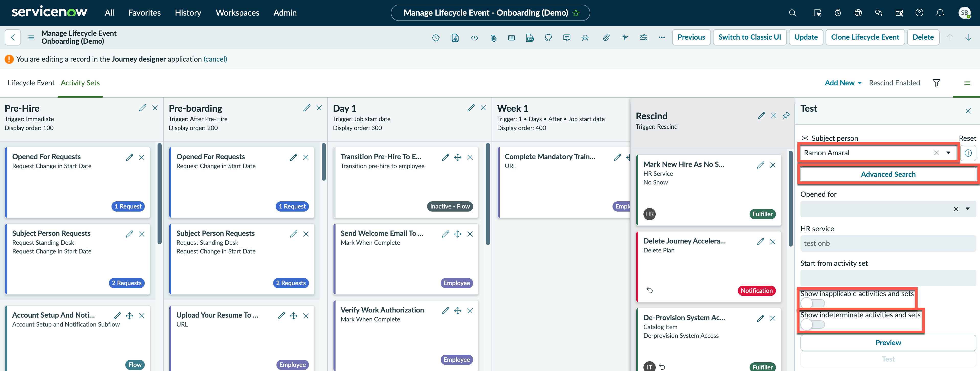Pin the Rescind activity set panel
980x371 pixels.
point(786,115)
